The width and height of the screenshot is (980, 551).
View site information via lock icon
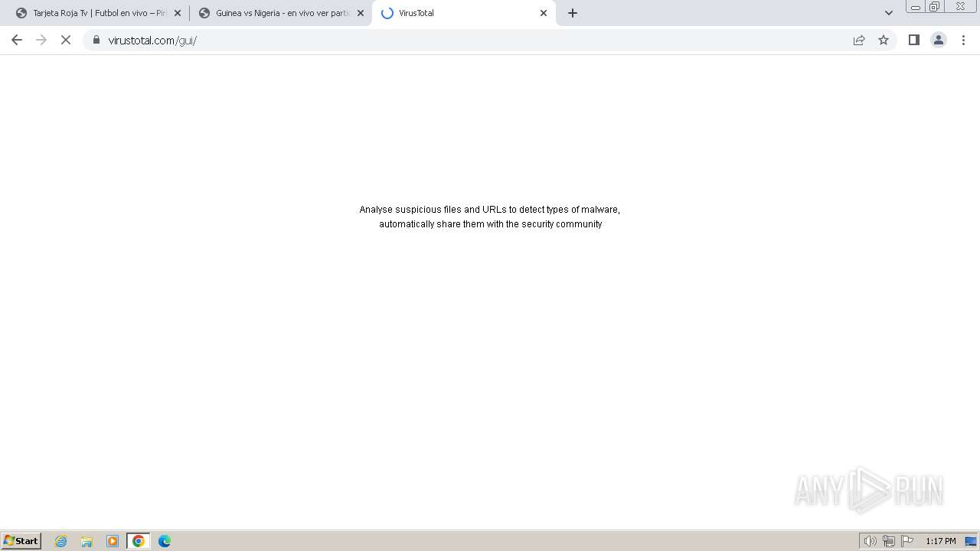click(96, 40)
